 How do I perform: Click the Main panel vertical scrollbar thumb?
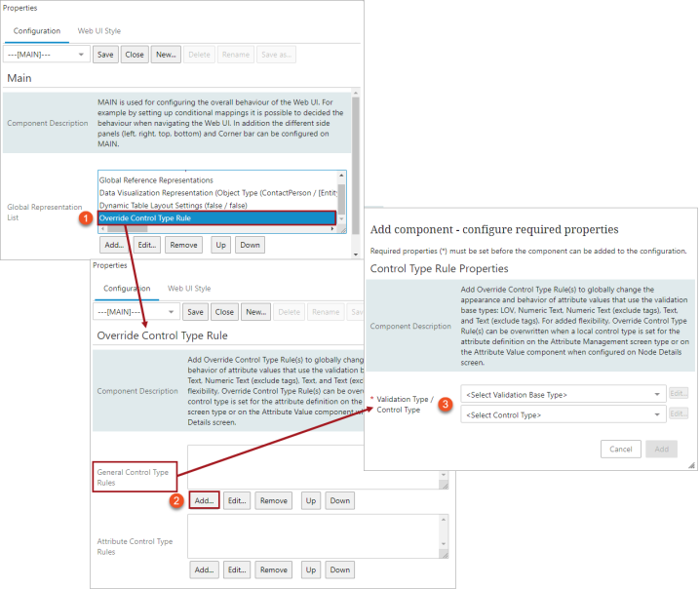point(355,165)
